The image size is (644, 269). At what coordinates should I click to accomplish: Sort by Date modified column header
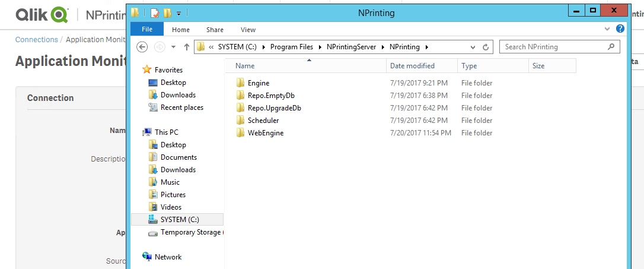coord(422,66)
